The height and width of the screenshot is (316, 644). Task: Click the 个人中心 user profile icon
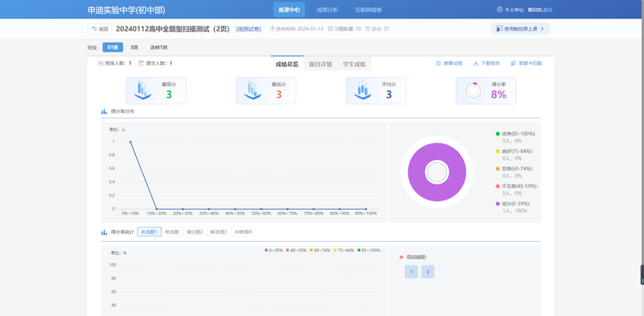tap(499, 10)
